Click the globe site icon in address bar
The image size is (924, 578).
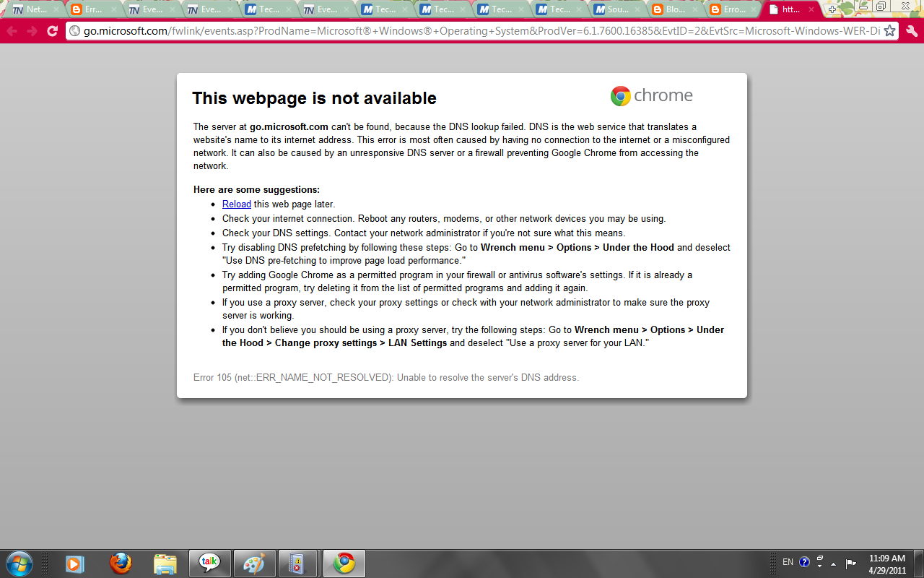74,31
